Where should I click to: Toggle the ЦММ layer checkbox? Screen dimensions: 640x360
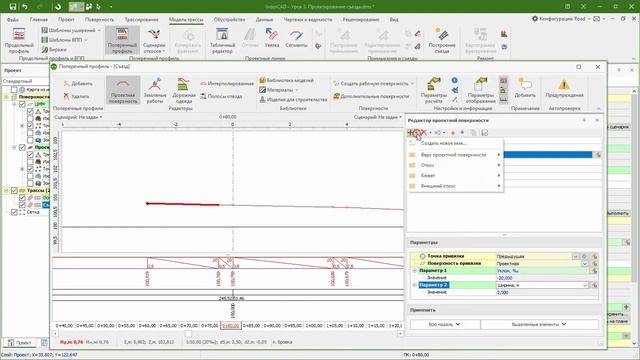(x=22, y=104)
